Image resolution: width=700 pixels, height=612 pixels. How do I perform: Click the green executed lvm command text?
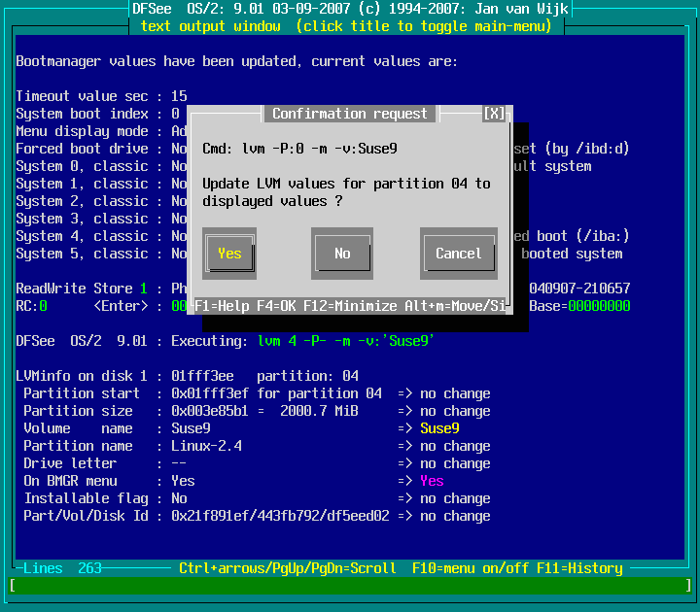point(345,341)
